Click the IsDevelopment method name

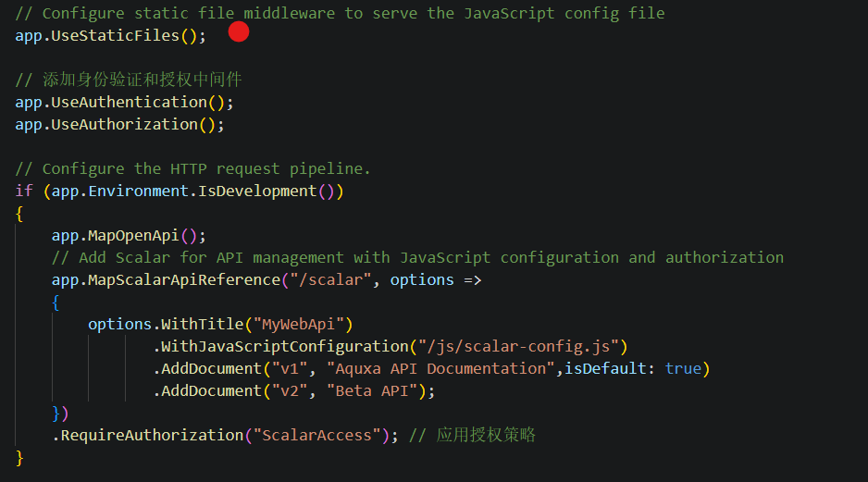(257, 191)
